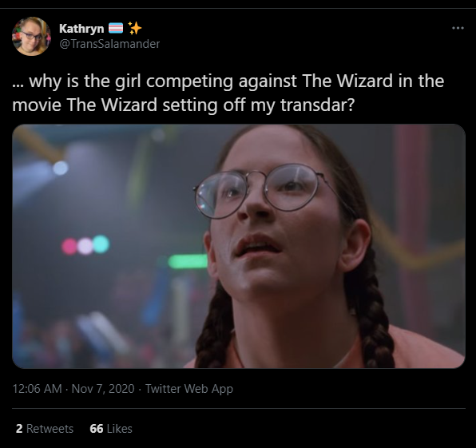This screenshot has width=476, height=448.
Task: Open the Kathryn display name link
Action: coord(81,29)
